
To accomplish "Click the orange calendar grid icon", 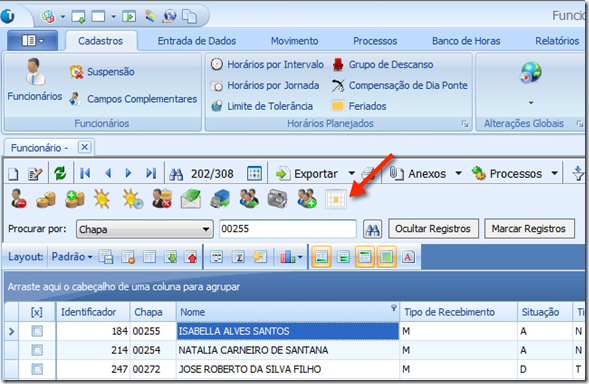I will [x=336, y=200].
